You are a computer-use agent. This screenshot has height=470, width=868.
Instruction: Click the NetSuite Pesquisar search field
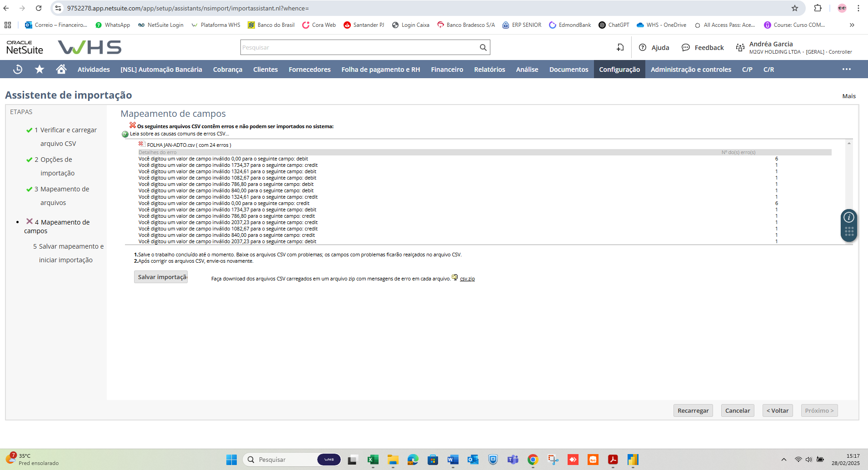(x=359, y=47)
